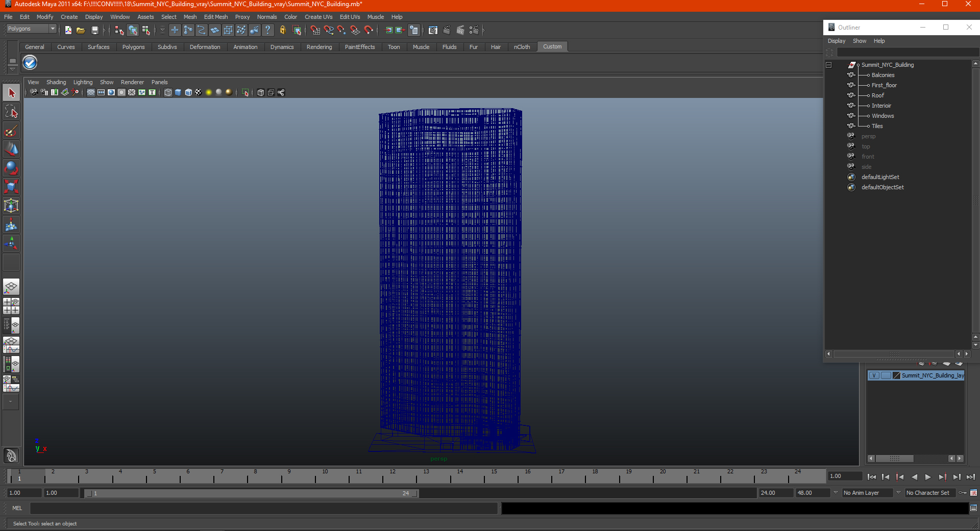Click the Outliner horizontal scrollbar

click(894, 354)
